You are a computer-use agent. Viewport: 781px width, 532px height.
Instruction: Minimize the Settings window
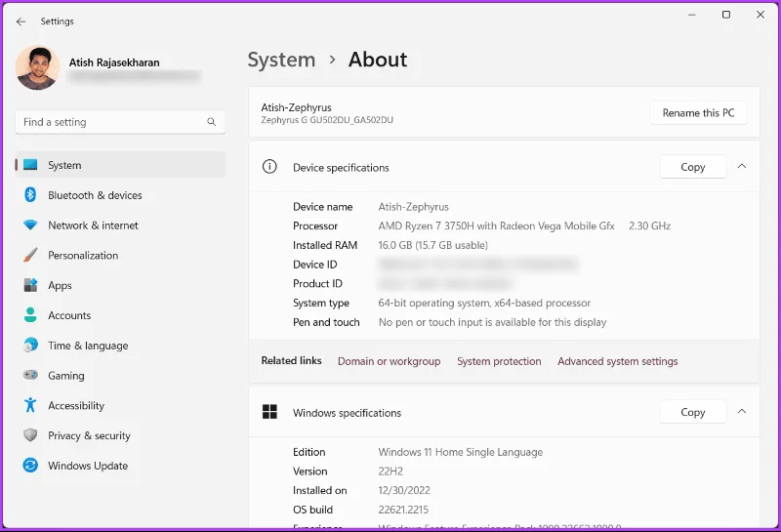tap(692, 15)
